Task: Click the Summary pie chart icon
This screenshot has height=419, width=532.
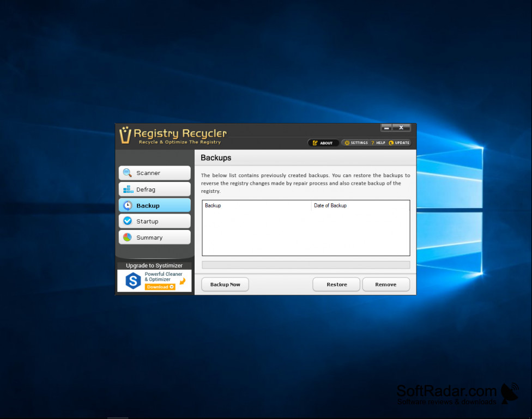Action: (128, 237)
